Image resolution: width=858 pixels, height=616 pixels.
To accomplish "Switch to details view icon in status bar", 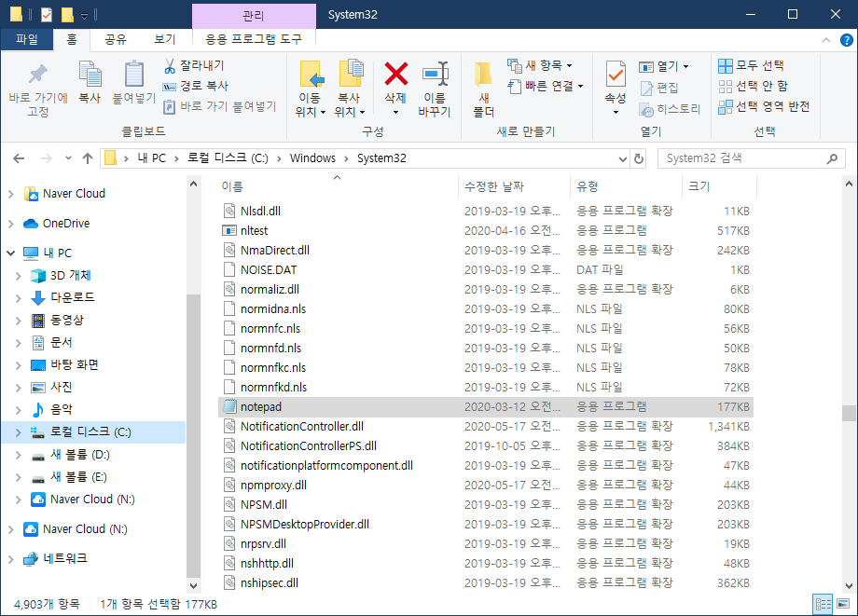I will (823, 604).
